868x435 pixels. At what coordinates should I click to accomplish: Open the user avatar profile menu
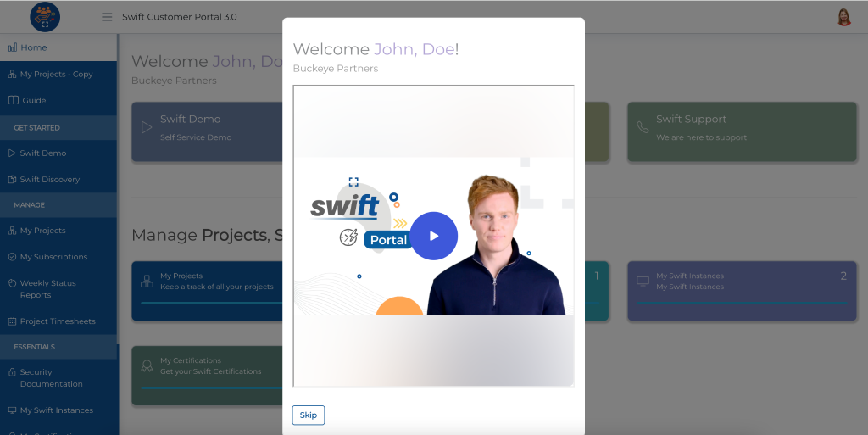pos(843,17)
